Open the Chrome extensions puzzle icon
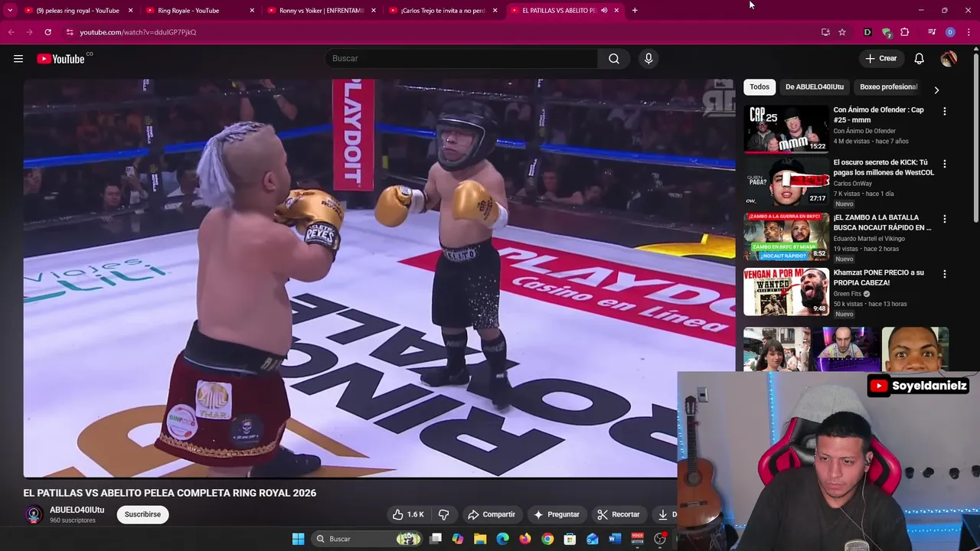The height and width of the screenshot is (551, 980). pyautogui.click(x=905, y=32)
